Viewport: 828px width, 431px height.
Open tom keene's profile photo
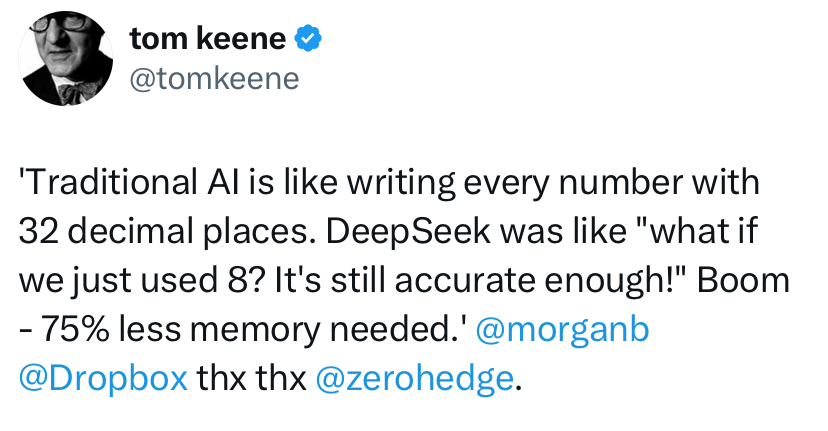point(65,58)
